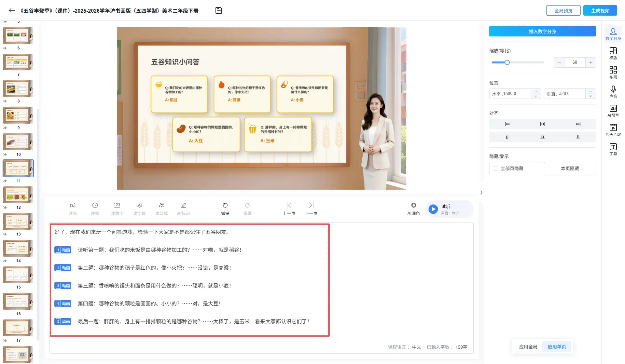The width and height of the screenshot is (625, 364).
Task: Select slide thumbnail 8
Action: coord(18,88)
